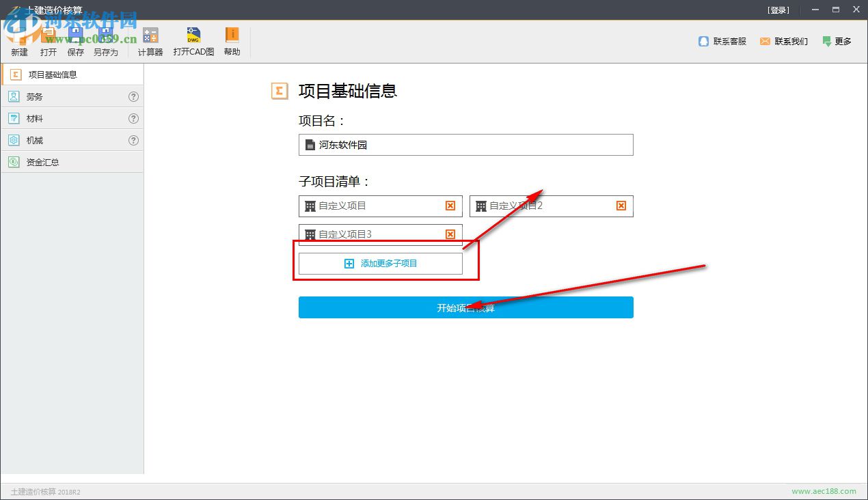This screenshot has width=868, height=500.
Task: Click the help question mark beside 机械
Action: click(x=133, y=141)
